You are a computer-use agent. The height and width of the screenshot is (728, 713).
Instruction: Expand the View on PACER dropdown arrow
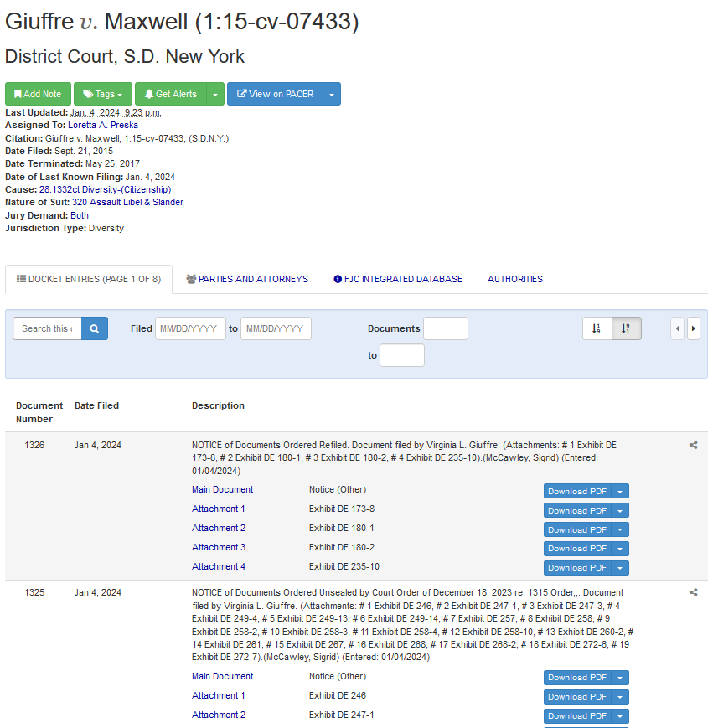[332, 94]
